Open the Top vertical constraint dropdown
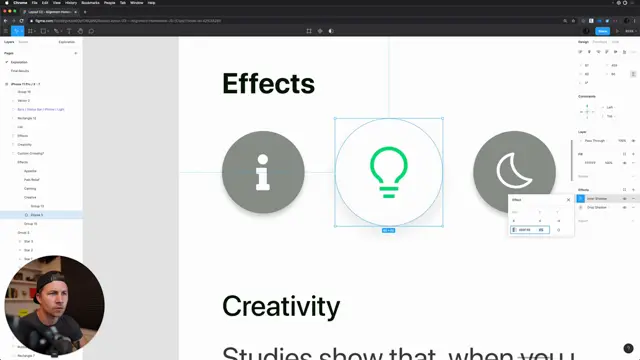Image resolution: width=640 pixels, height=360 pixels. pos(611,116)
